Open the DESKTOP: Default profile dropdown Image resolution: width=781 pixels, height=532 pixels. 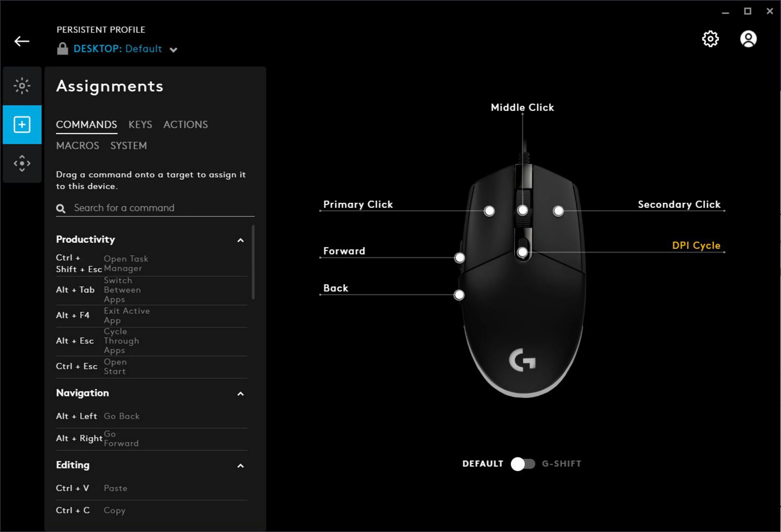coord(125,49)
